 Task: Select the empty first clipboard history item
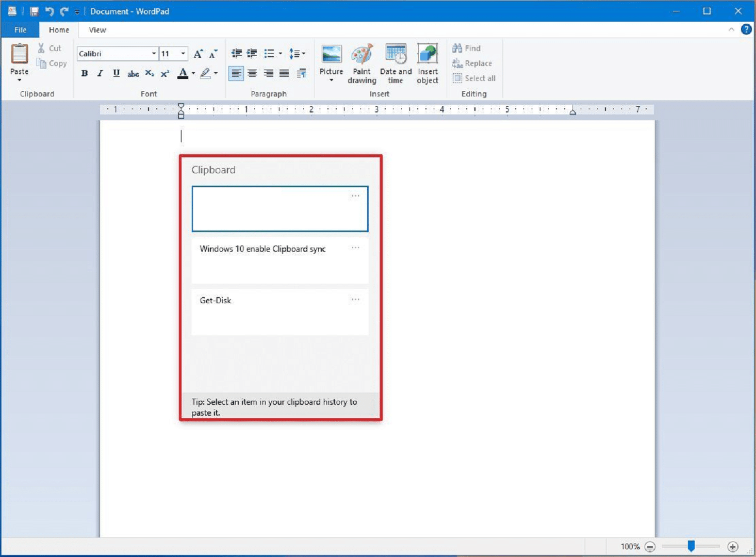point(280,209)
